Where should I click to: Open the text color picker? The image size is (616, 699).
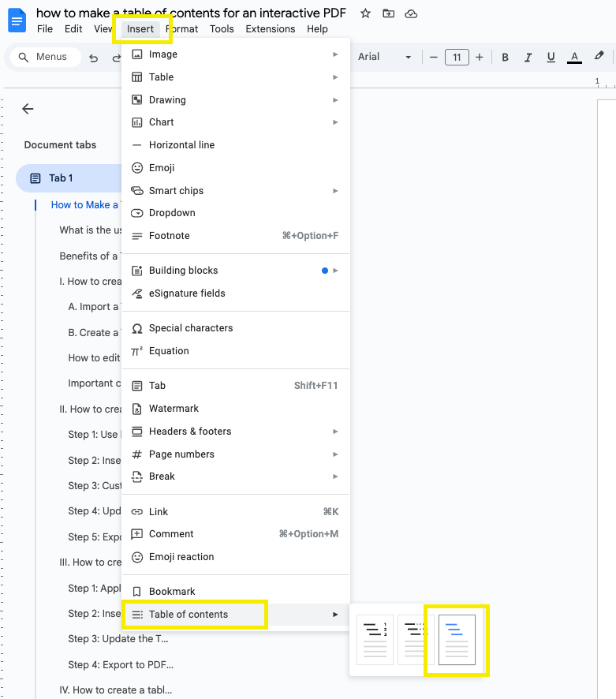coord(574,57)
